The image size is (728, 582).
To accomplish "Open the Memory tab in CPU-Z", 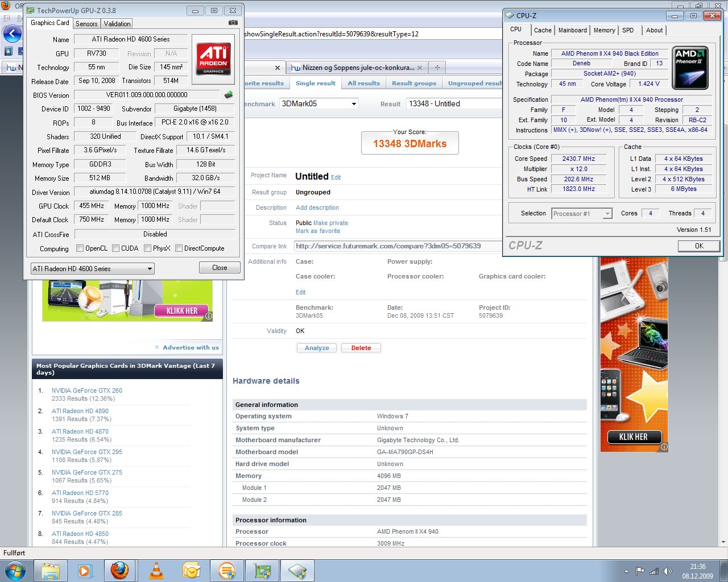I will pyautogui.click(x=604, y=30).
